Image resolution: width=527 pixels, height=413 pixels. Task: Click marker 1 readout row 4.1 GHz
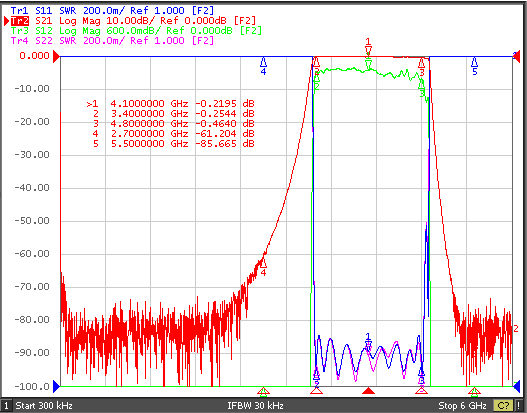[x=170, y=104]
